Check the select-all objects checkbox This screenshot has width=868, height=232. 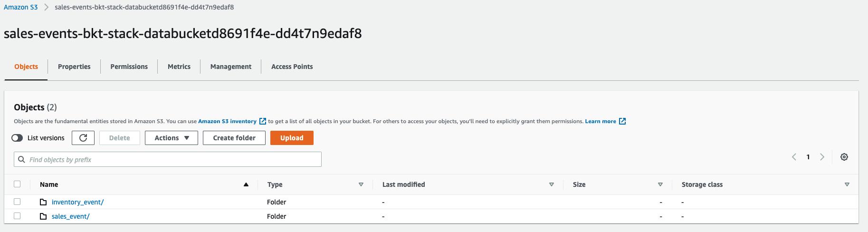point(18,184)
